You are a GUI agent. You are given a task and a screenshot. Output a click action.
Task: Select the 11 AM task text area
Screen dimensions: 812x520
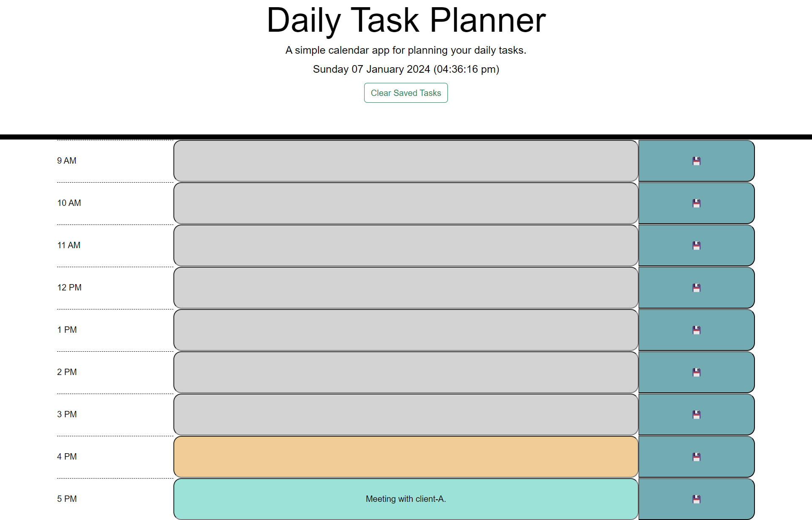pos(406,245)
